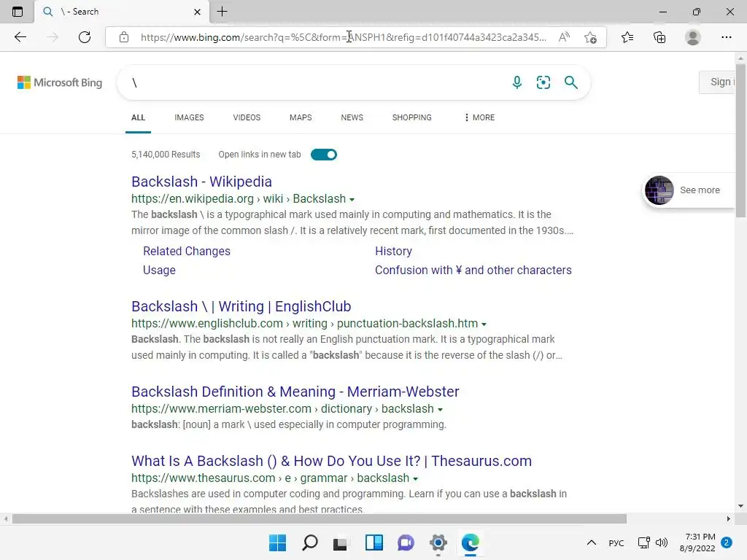The image size is (747, 560).
Task: Click the 5,140,000 Results count text
Action: [x=166, y=155]
